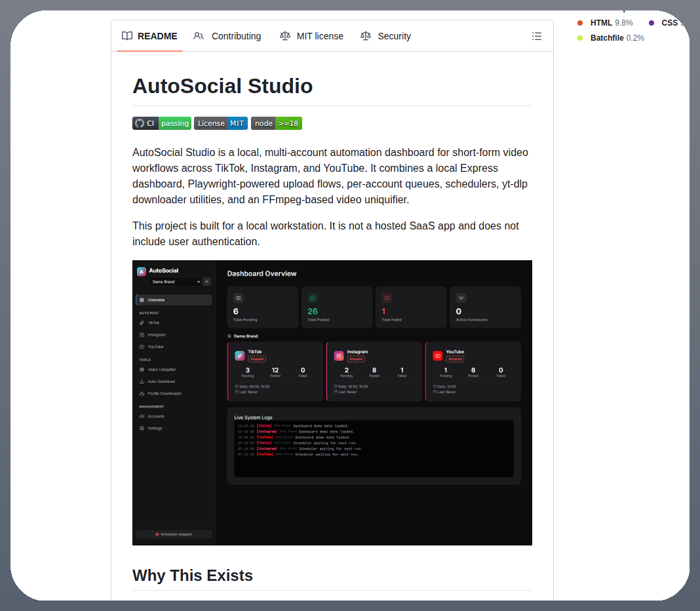Open the License MIT badge
Screen dimensions: 700x611
(x=221, y=123)
